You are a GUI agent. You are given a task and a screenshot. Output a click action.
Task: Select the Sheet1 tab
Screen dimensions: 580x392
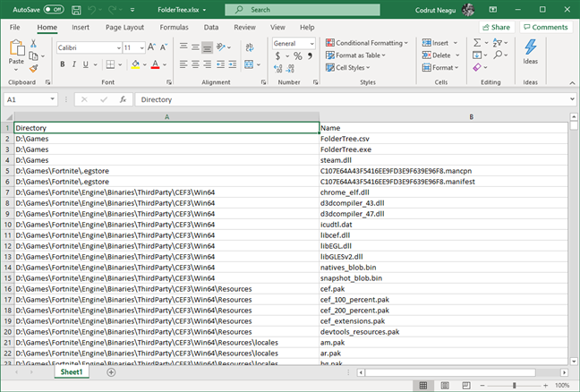(72, 372)
